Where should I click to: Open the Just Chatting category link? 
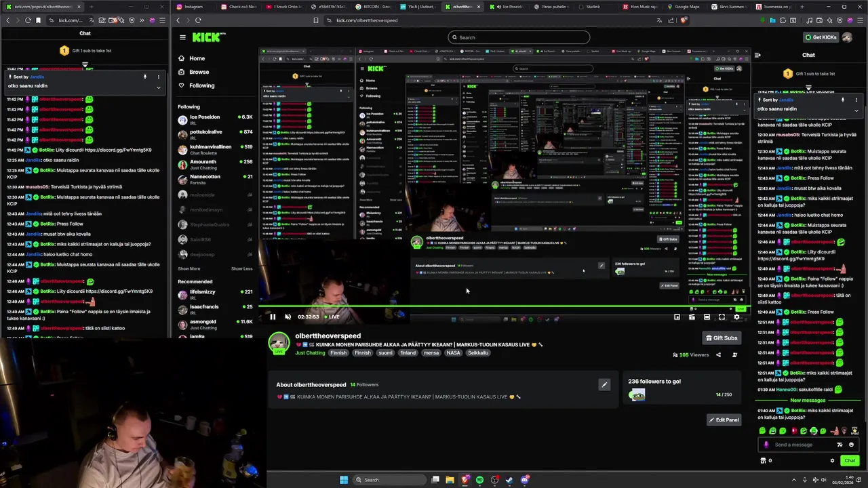(x=310, y=352)
